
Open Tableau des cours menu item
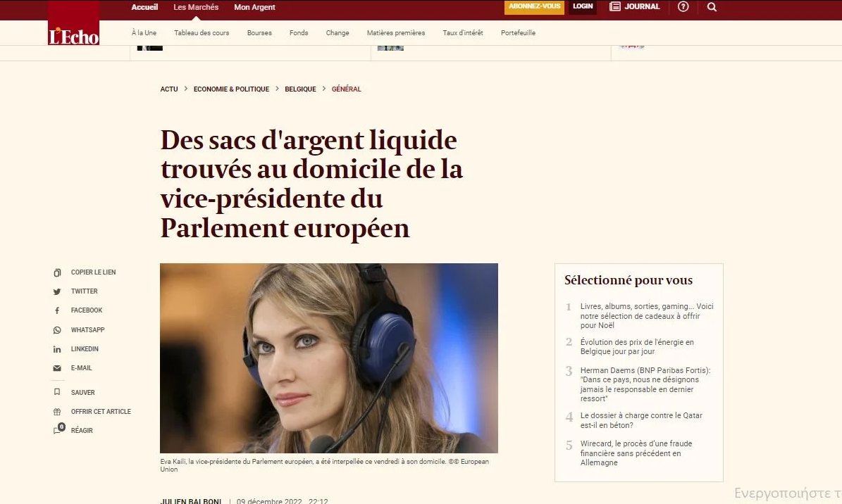point(202,33)
